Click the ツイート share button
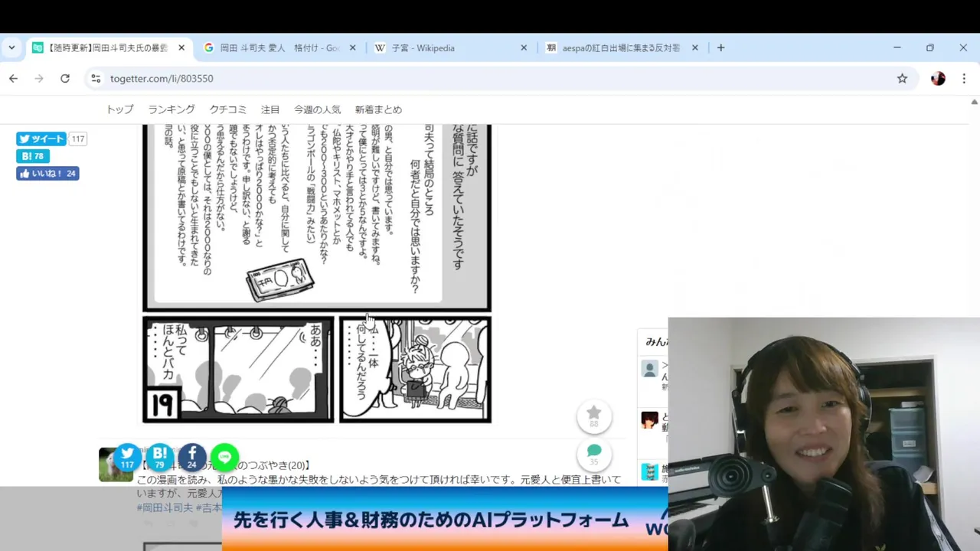The image size is (980, 551). tap(41, 139)
